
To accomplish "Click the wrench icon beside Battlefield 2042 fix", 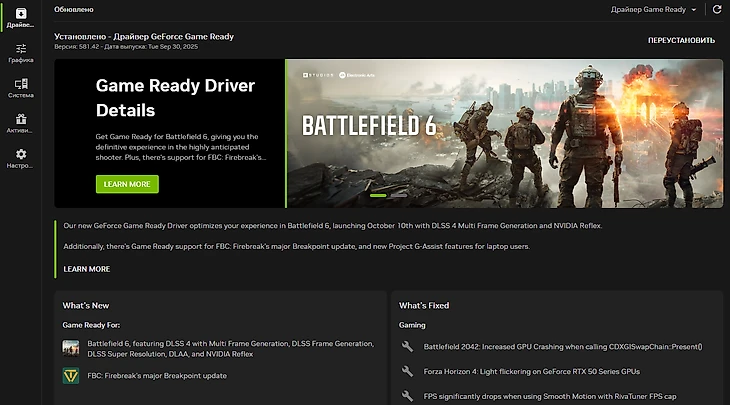I will (407, 347).
